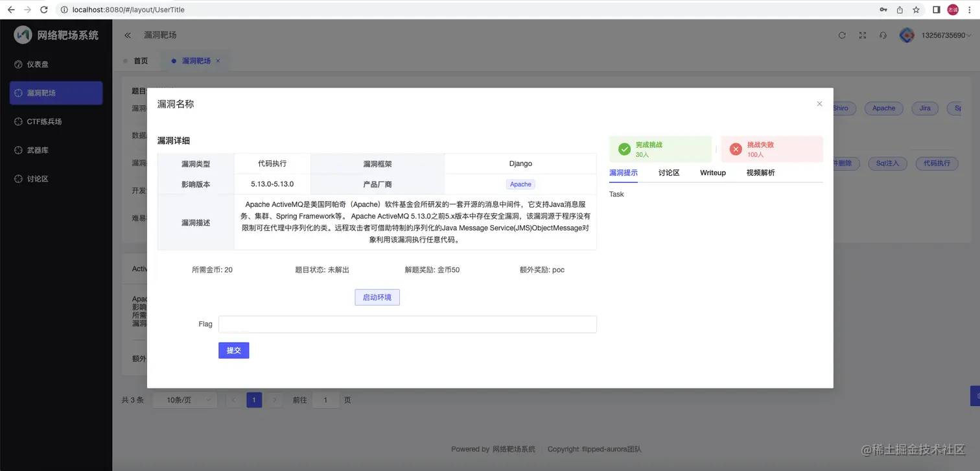Click inside the Flag input field
This screenshot has height=471, width=980.
pos(407,324)
